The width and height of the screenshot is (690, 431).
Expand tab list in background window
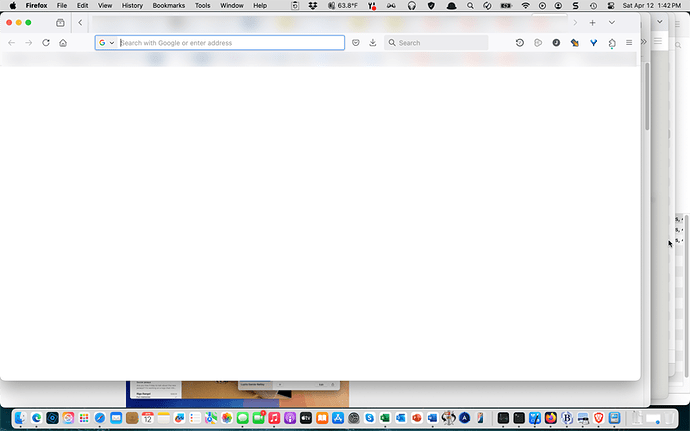660,22
